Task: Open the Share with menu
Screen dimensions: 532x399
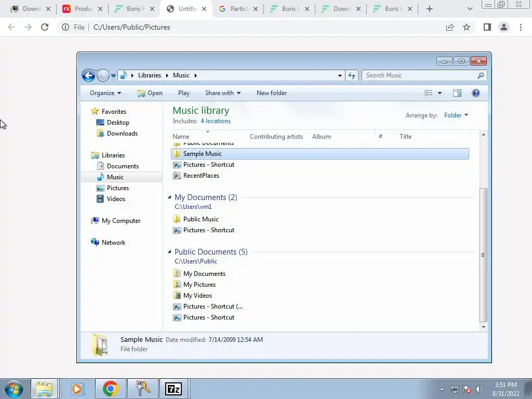Action: click(222, 93)
